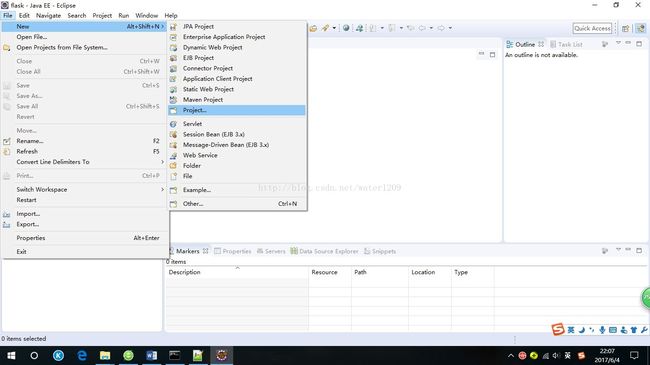Maximize the Outline panel
Screen dimensions: 650x365
tap(639, 43)
